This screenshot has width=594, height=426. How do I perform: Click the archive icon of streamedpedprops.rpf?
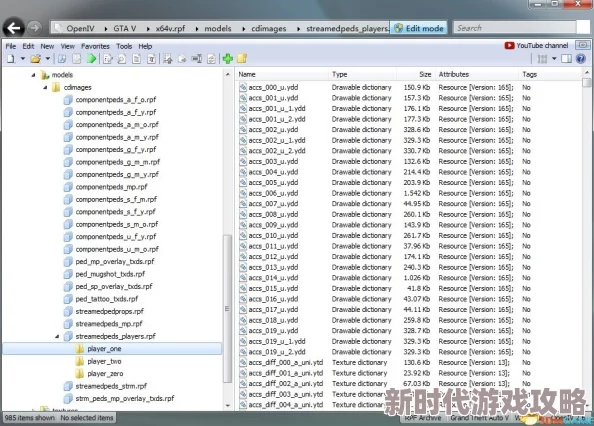point(68,311)
